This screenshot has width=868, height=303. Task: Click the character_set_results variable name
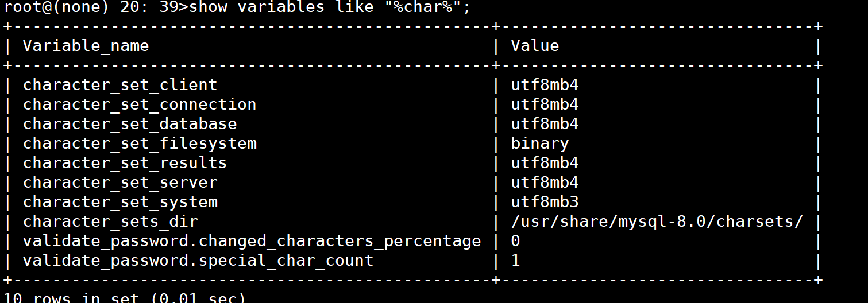click(125, 163)
